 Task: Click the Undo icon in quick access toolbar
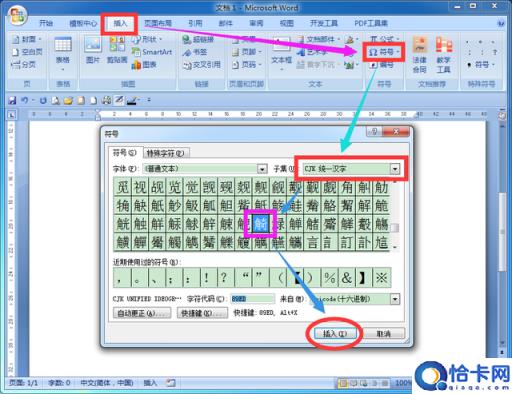[24, 100]
